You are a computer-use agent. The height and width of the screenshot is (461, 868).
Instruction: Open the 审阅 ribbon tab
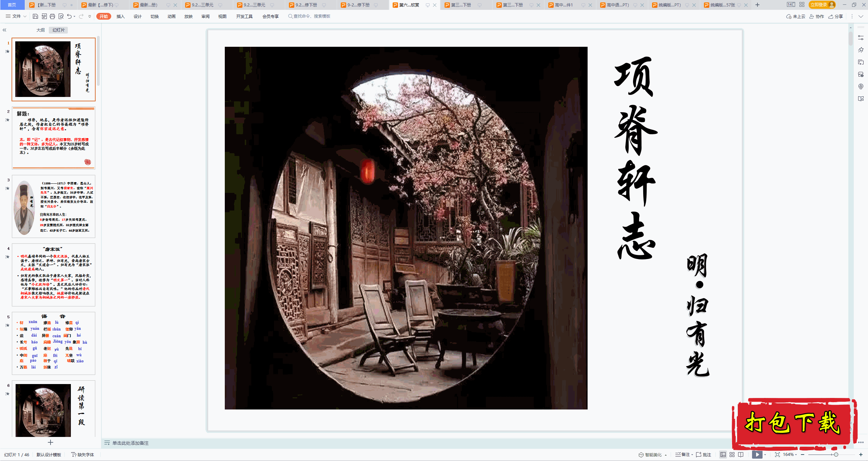pyautogui.click(x=205, y=16)
